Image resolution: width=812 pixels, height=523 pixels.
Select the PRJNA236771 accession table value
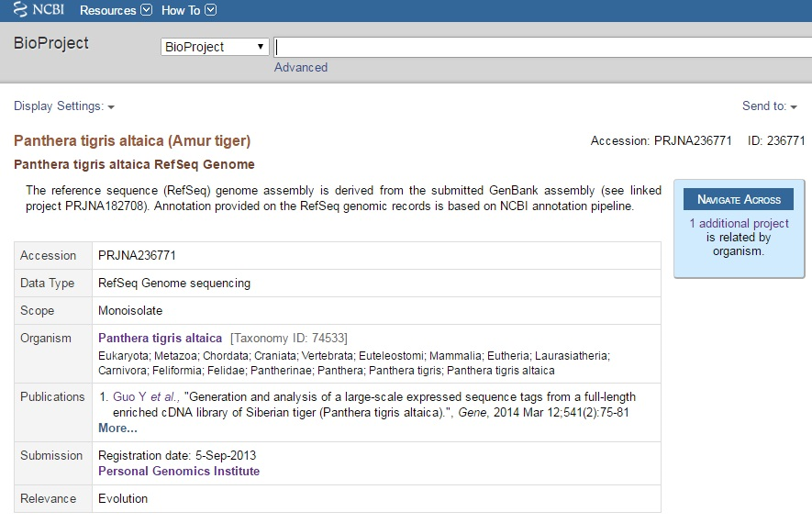pos(138,255)
